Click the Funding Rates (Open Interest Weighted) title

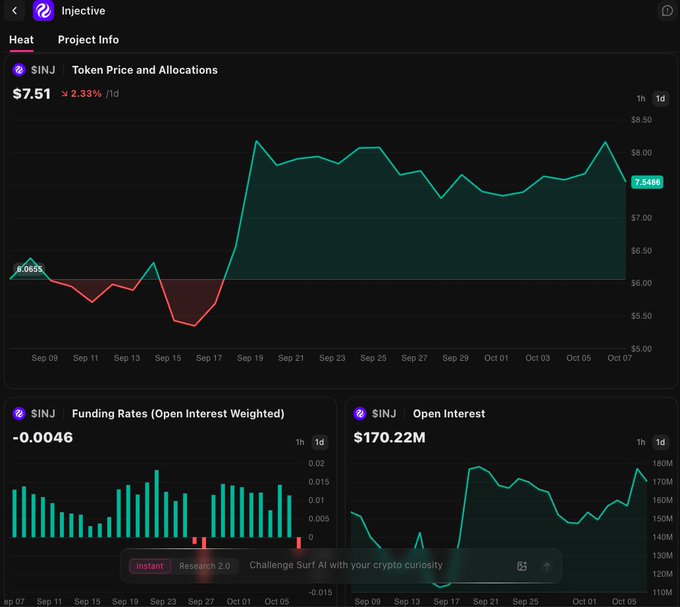pyautogui.click(x=178, y=414)
